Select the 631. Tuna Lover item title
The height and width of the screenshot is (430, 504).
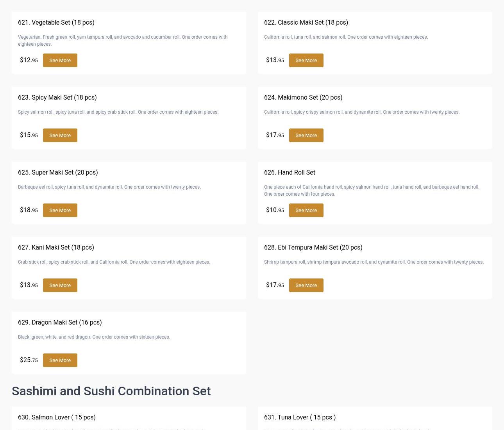click(300, 418)
